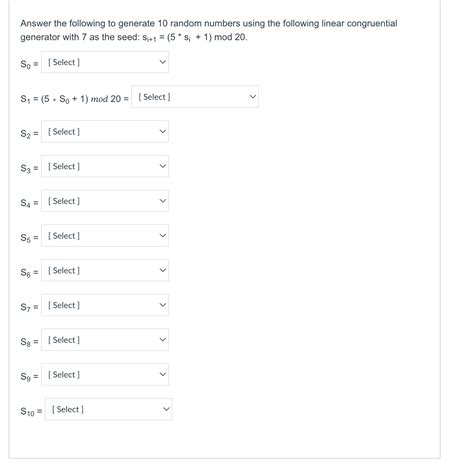The width and height of the screenshot is (474, 465).
Task: Open the S10 select dropdown
Action: click(108, 409)
